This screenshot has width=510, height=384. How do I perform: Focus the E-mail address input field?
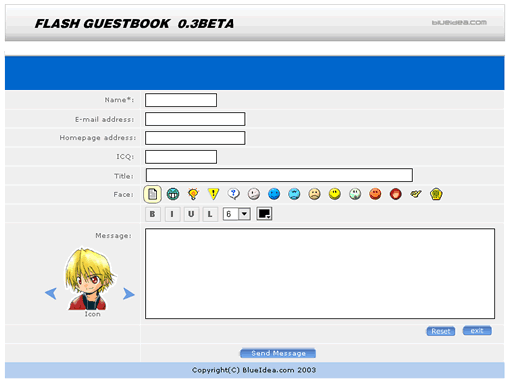195,119
